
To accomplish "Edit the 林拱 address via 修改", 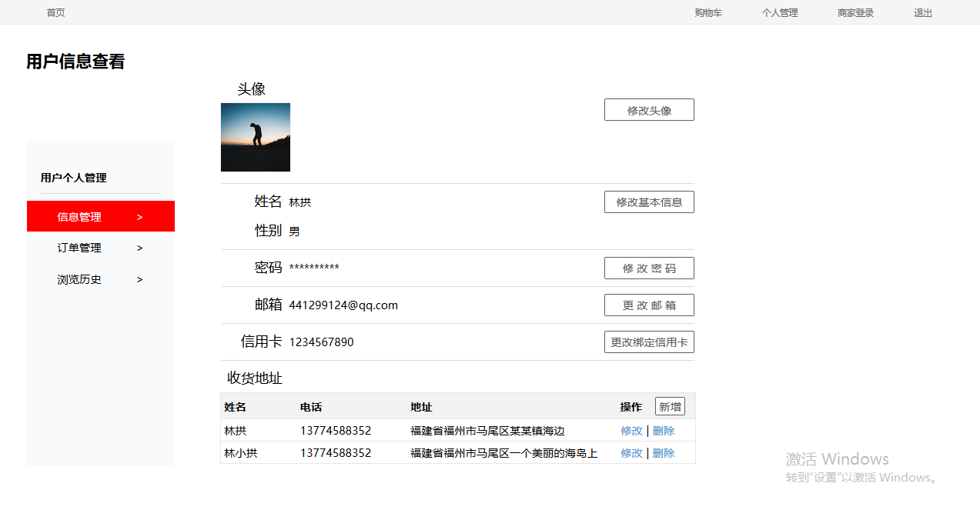I will [631, 431].
